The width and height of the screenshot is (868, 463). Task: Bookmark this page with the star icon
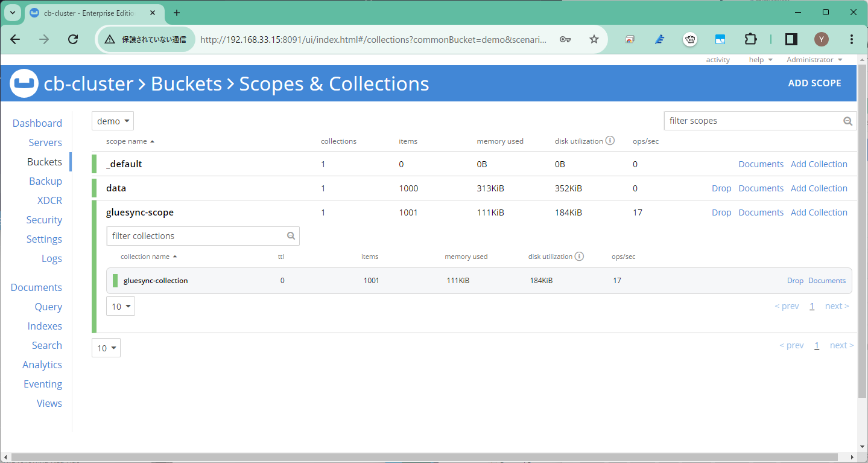tap(594, 39)
